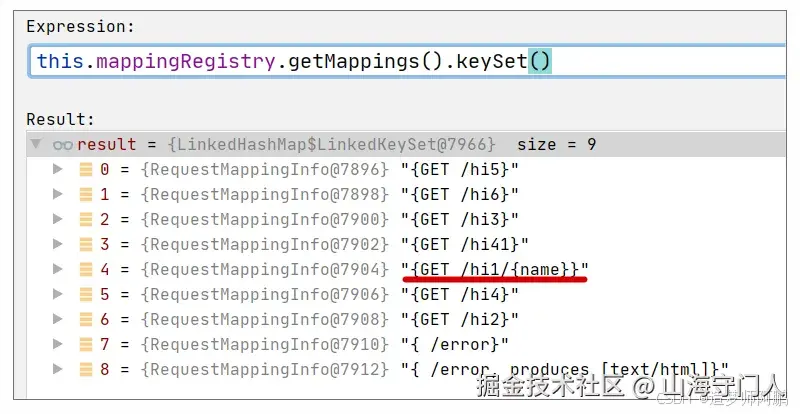The image size is (800, 414).
Task: Click the Expression: label
Action: [x=80, y=27]
